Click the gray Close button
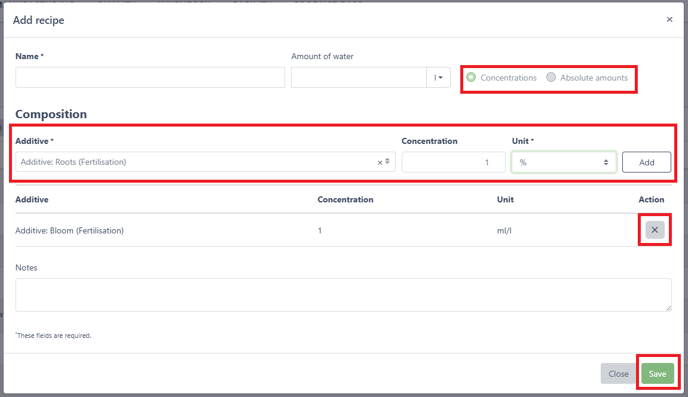Image resolution: width=688 pixels, height=397 pixels. [618, 374]
